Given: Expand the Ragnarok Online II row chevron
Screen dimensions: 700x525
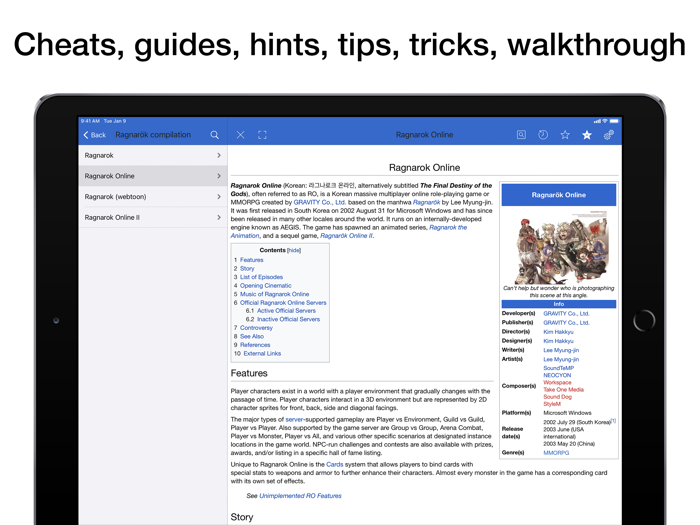Looking at the screenshot, I should 219,217.
